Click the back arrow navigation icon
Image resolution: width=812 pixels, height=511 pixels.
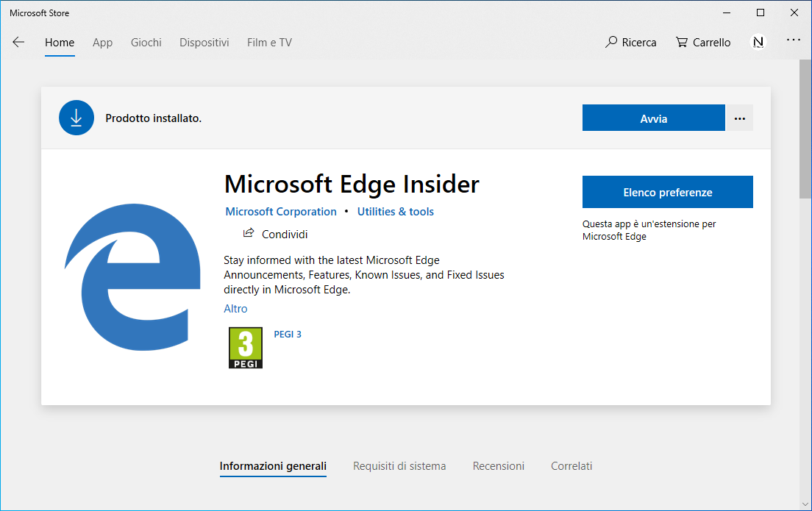click(18, 42)
